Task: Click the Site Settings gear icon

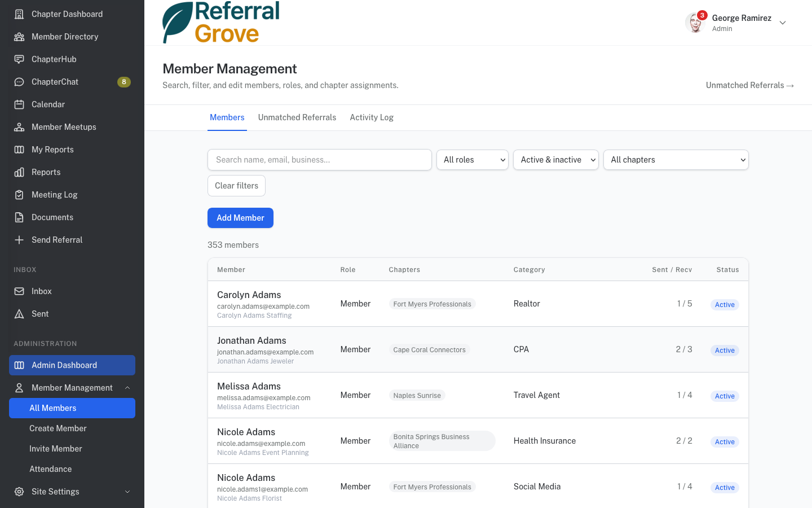Action: coord(19,492)
